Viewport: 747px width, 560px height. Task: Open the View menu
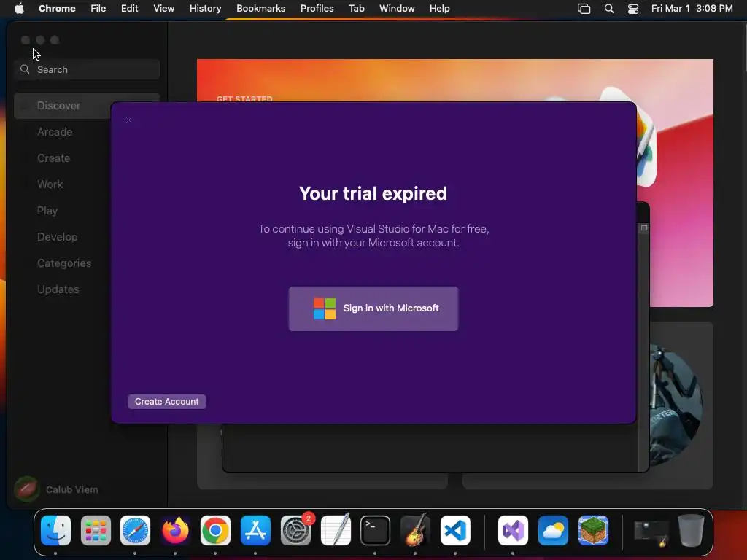coord(164,9)
